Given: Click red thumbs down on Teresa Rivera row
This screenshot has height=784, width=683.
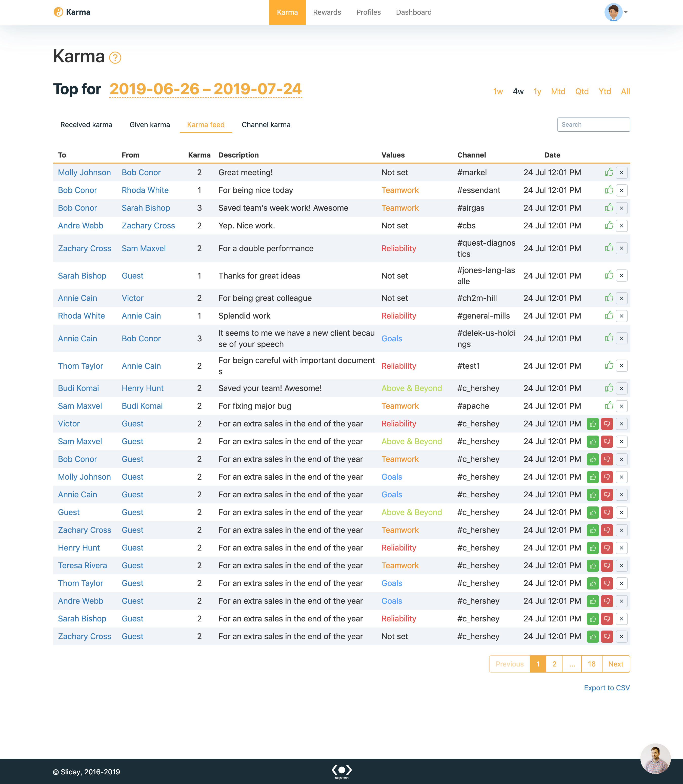Looking at the screenshot, I should 607,565.
